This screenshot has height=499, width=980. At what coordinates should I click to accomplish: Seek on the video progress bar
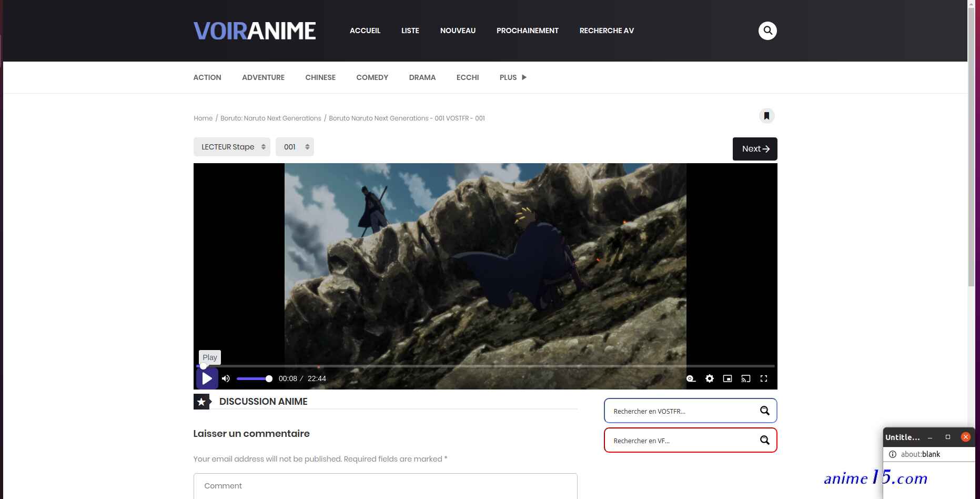(485, 366)
